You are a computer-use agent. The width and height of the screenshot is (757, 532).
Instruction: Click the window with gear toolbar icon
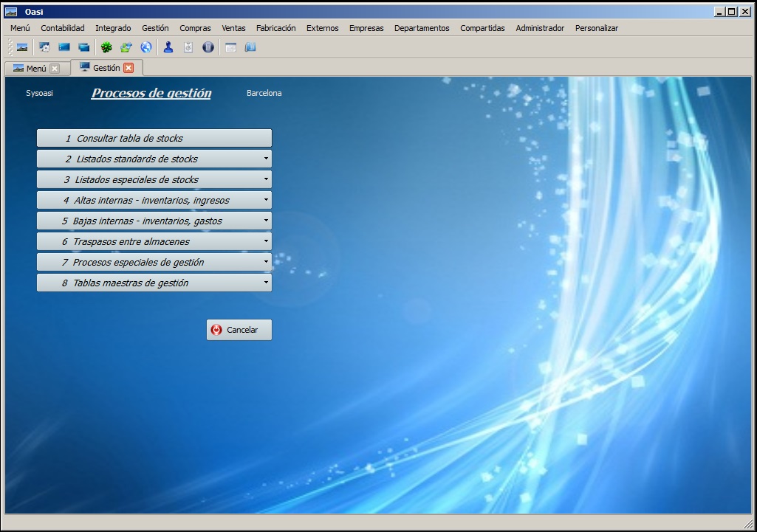(44, 47)
